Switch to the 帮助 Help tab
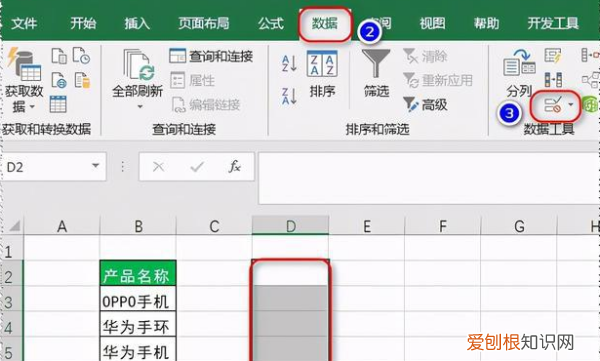This screenshot has height=361, width=600. [486, 23]
